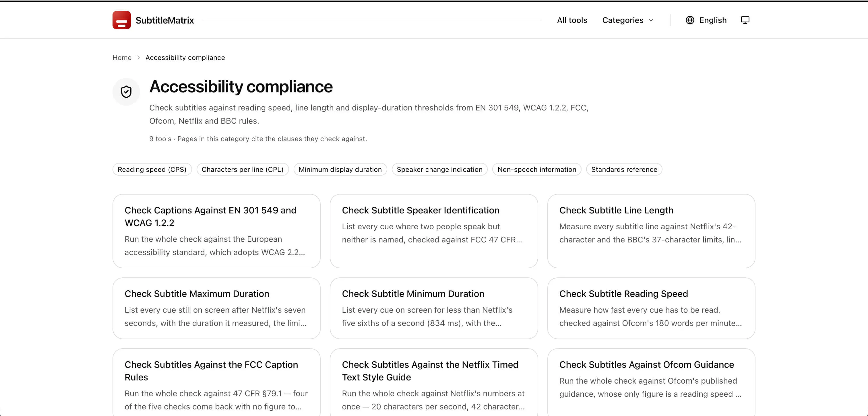Click the '9 tools' count text

[x=160, y=139]
